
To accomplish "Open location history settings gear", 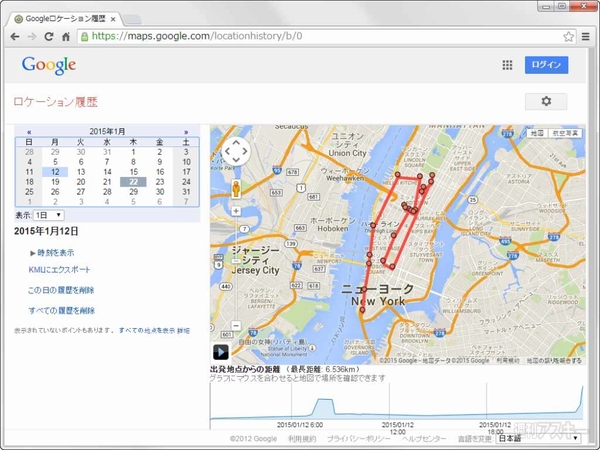I will tap(546, 101).
